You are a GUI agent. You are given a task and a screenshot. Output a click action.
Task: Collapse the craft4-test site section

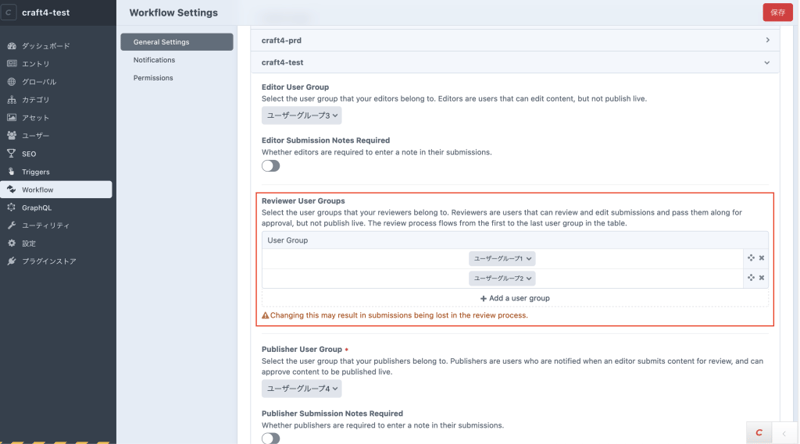click(x=767, y=63)
